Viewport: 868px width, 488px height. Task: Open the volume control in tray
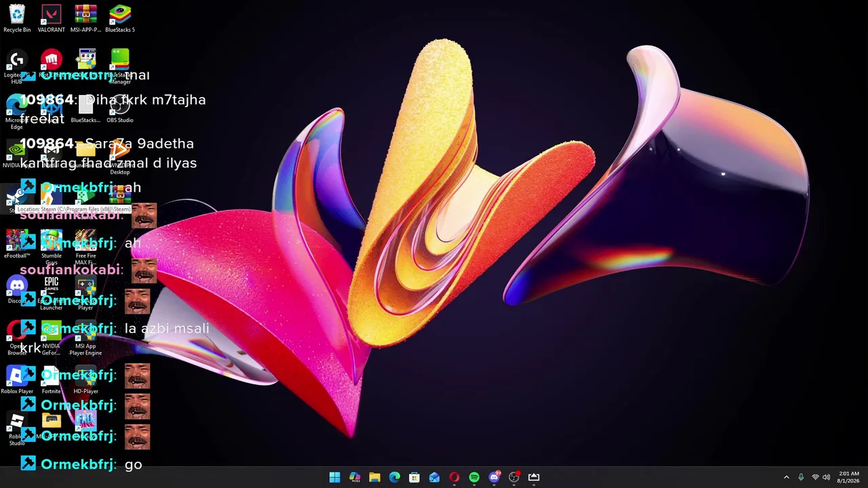(827, 477)
